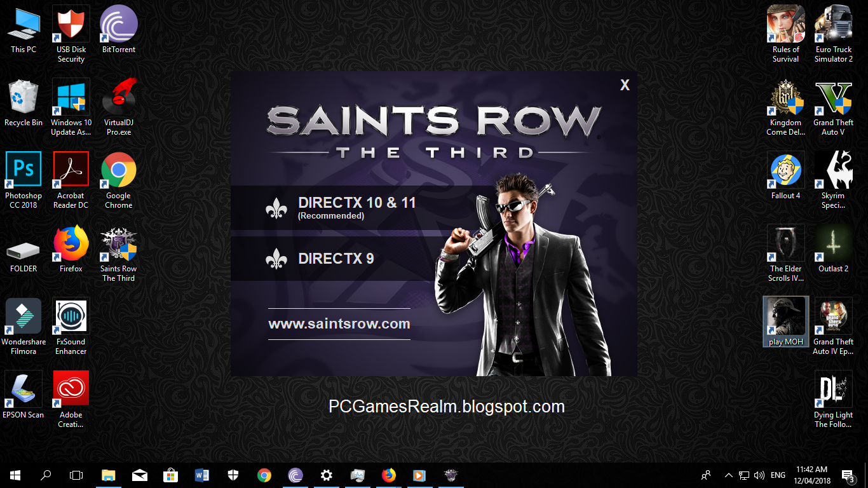Open EPSON Scan desktop icon
868x488 pixels.
[x=24, y=395]
